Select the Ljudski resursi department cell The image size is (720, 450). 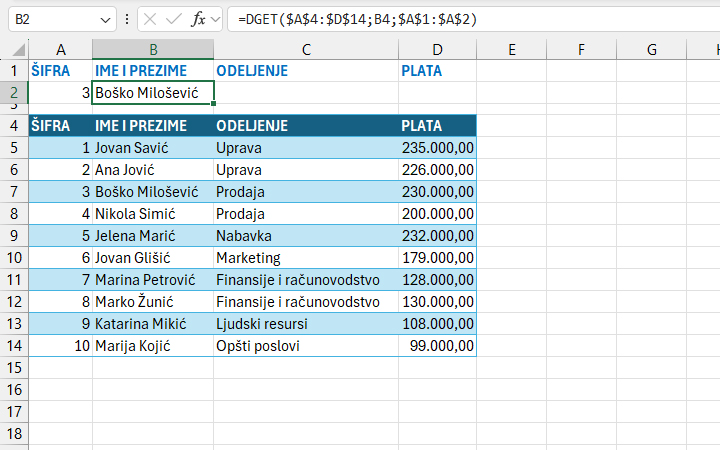point(305,324)
